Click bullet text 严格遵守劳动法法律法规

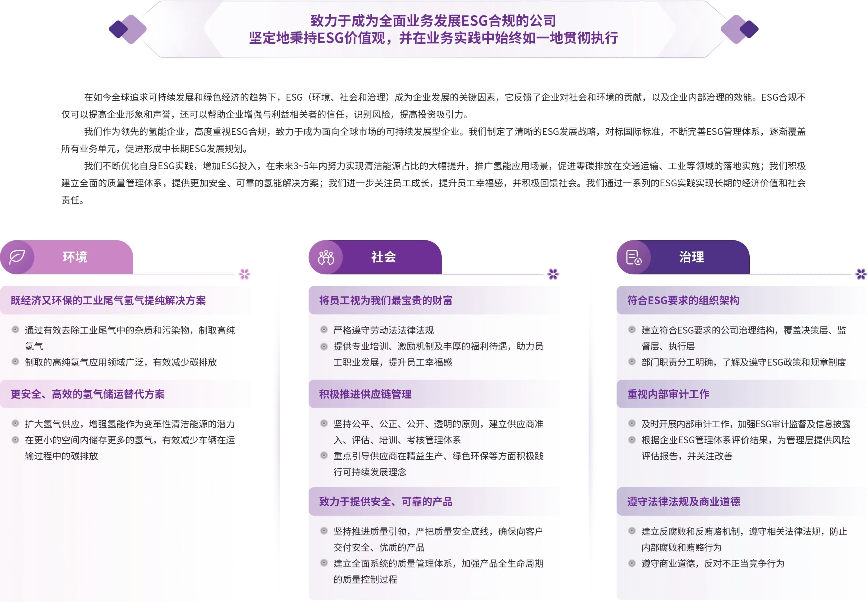point(383,330)
